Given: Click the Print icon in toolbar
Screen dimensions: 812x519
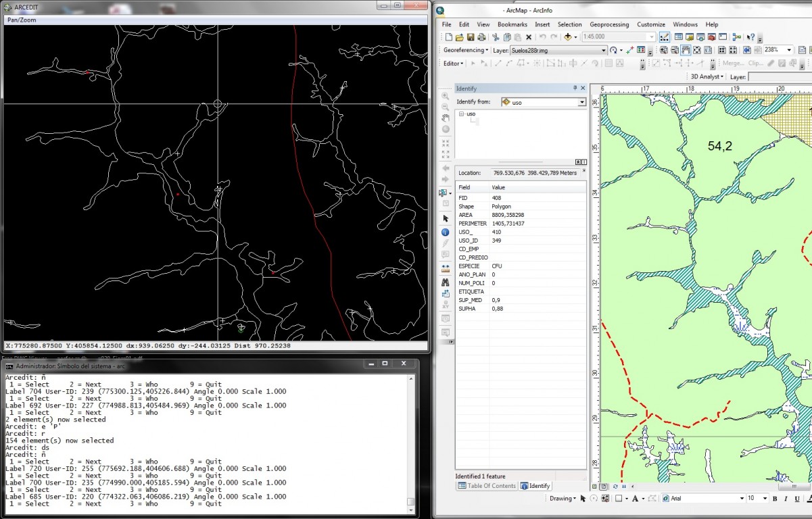Looking at the screenshot, I should 481,37.
